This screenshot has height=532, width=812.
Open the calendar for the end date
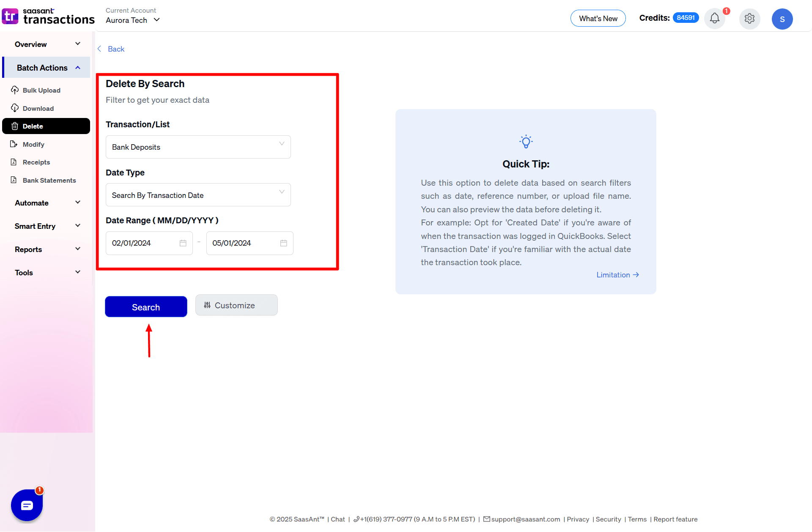pos(283,243)
